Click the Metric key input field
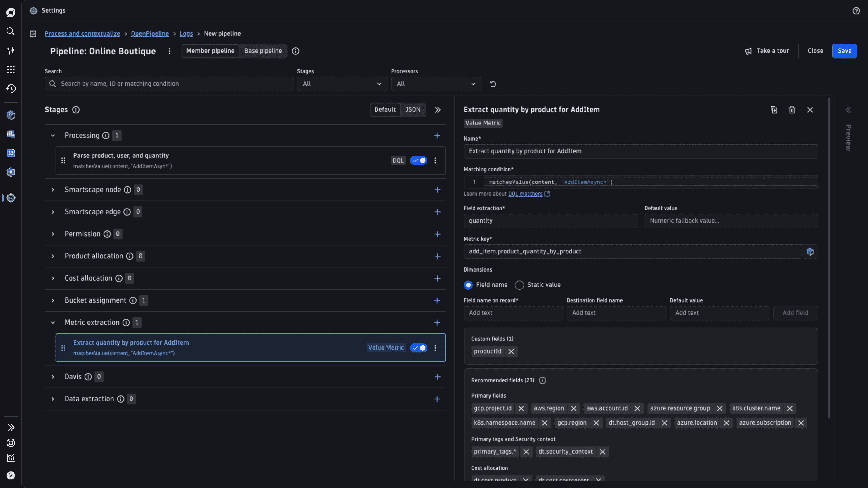The image size is (868, 488). pyautogui.click(x=633, y=252)
